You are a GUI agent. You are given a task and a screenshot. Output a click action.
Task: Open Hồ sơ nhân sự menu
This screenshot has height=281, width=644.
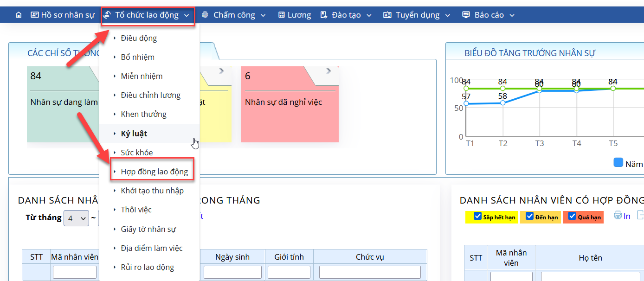pyautogui.click(x=63, y=15)
